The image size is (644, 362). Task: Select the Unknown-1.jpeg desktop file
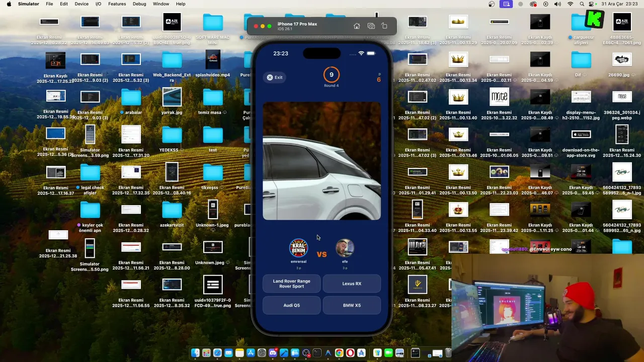pyautogui.click(x=213, y=210)
